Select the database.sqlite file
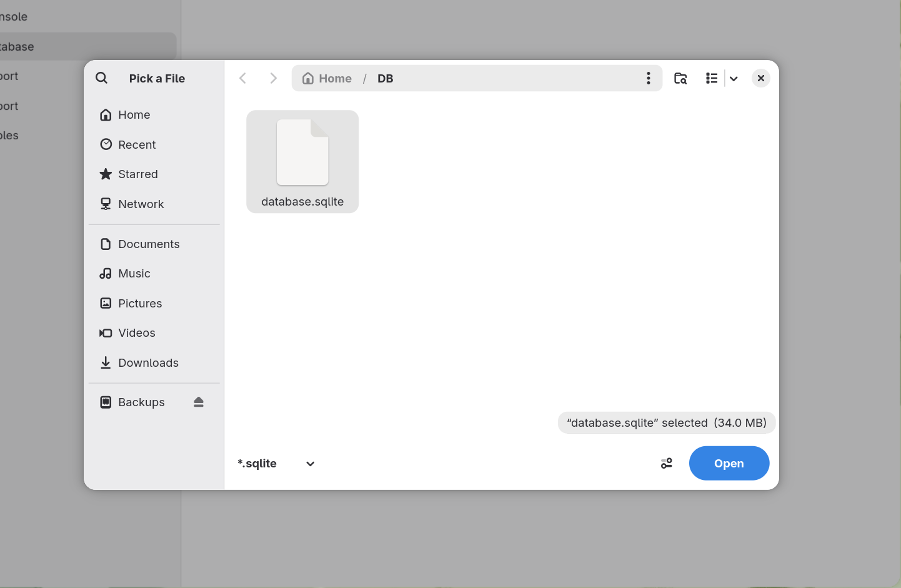 coord(302,162)
